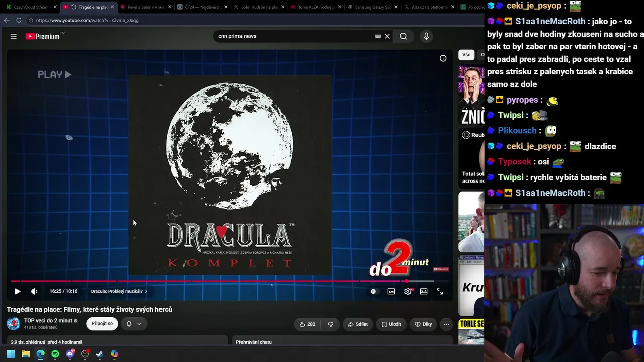Image resolution: width=644 pixels, height=362 pixels.
Task: Start voice search with the microphone
Action: click(426, 36)
